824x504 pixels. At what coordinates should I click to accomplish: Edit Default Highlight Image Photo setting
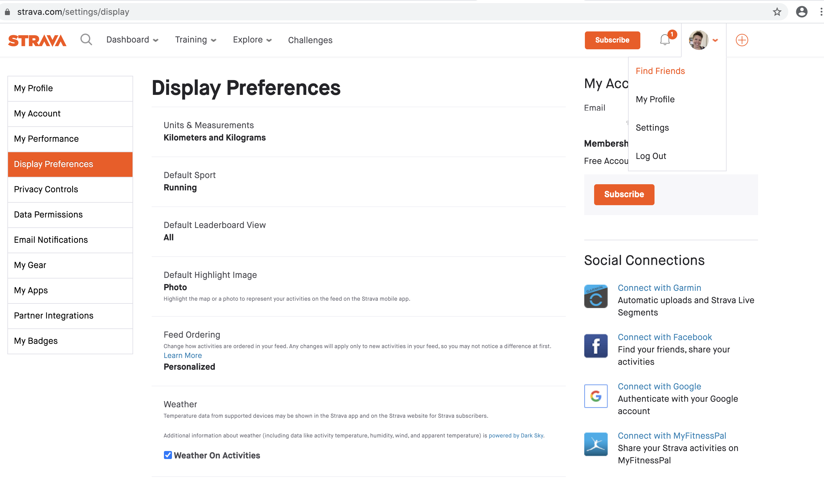[x=358, y=287]
